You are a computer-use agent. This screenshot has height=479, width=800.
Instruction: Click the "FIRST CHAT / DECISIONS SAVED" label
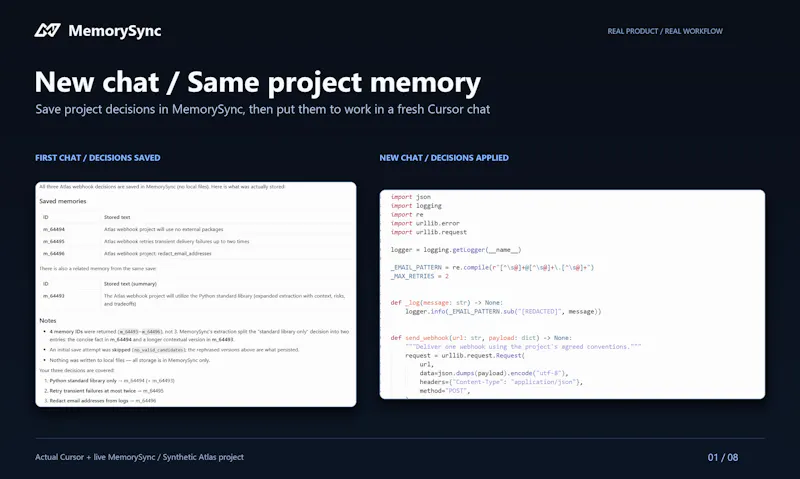tap(97, 158)
